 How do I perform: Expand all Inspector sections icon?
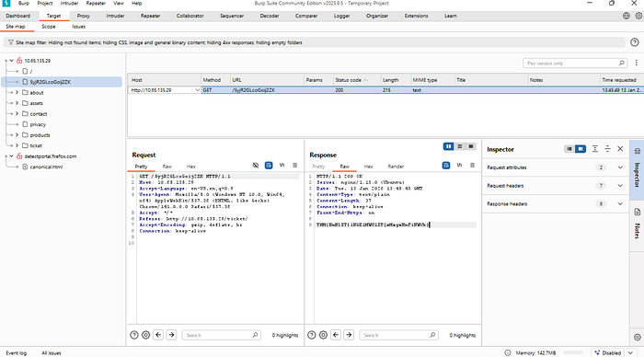point(594,149)
